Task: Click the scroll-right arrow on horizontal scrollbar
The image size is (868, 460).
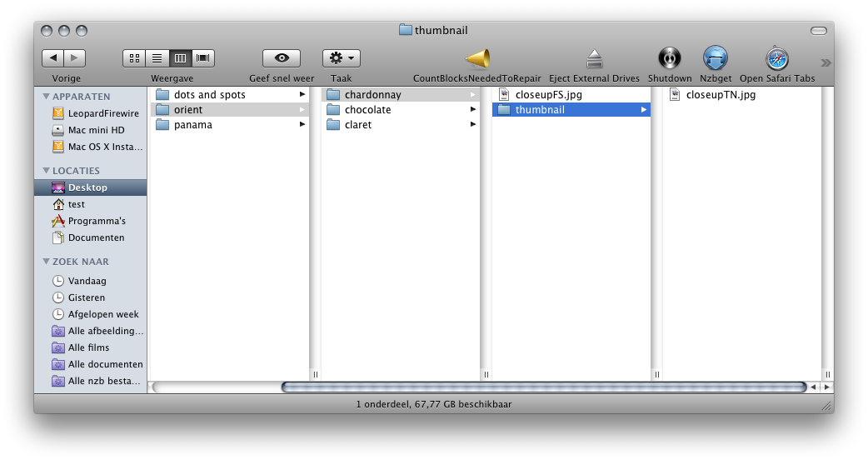Action: 826,387
